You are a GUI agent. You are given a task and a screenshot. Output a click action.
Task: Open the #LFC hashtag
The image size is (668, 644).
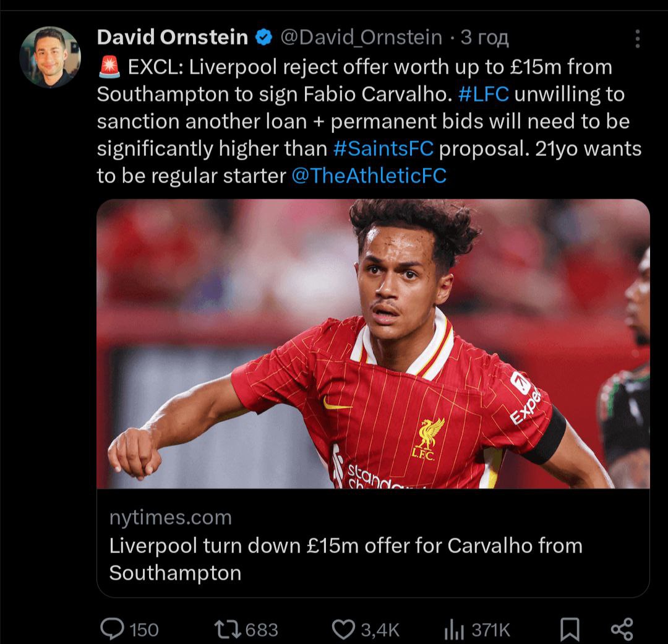pos(484,94)
